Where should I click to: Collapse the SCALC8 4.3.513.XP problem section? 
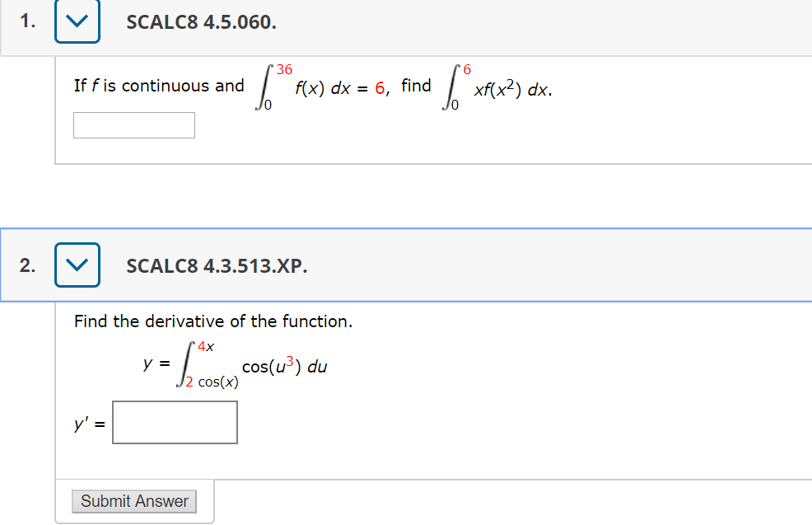[x=77, y=265]
